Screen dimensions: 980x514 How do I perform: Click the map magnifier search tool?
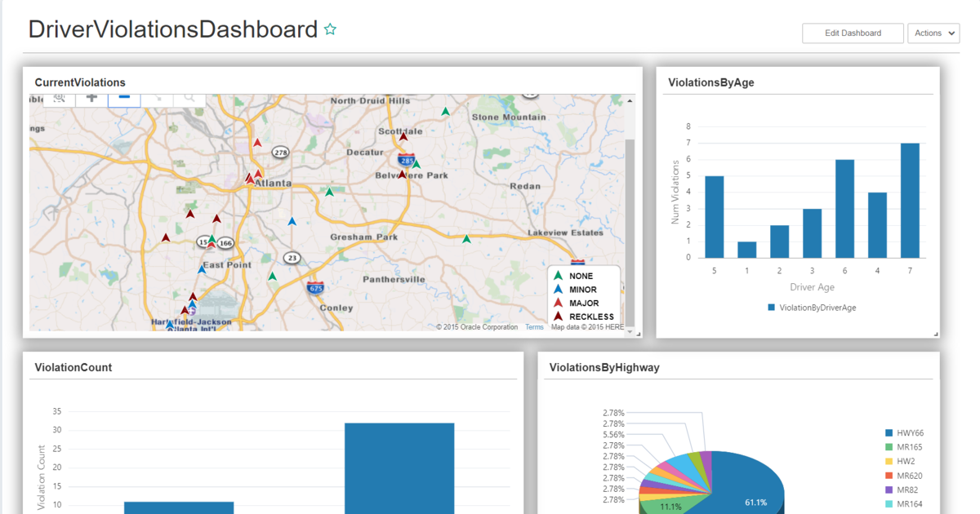(x=189, y=98)
